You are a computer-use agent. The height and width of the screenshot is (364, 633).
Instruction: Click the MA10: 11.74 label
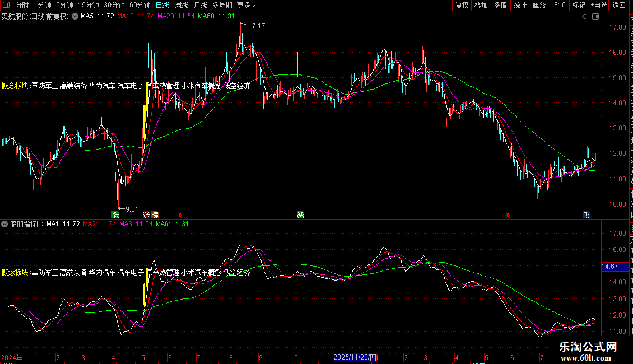pos(136,16)
